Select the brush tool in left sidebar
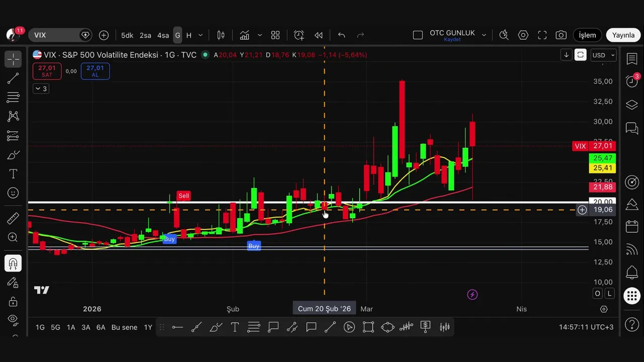 coord(13,155)
